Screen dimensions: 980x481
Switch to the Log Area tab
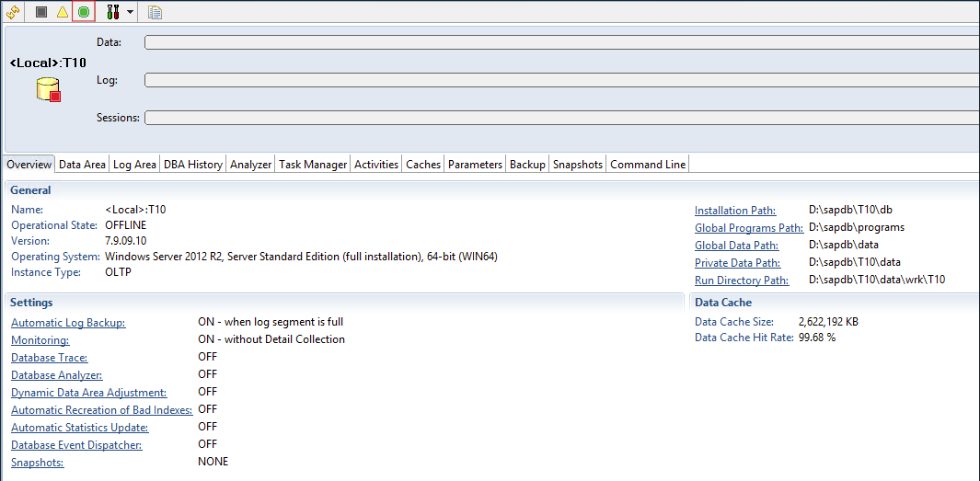click(134, 165)
